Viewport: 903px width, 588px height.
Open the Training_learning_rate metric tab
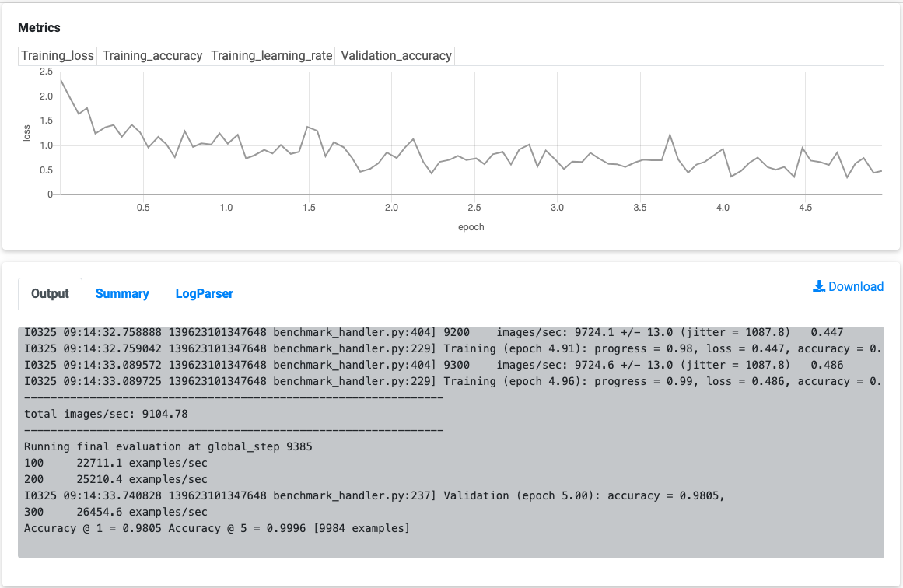(271, 56)
